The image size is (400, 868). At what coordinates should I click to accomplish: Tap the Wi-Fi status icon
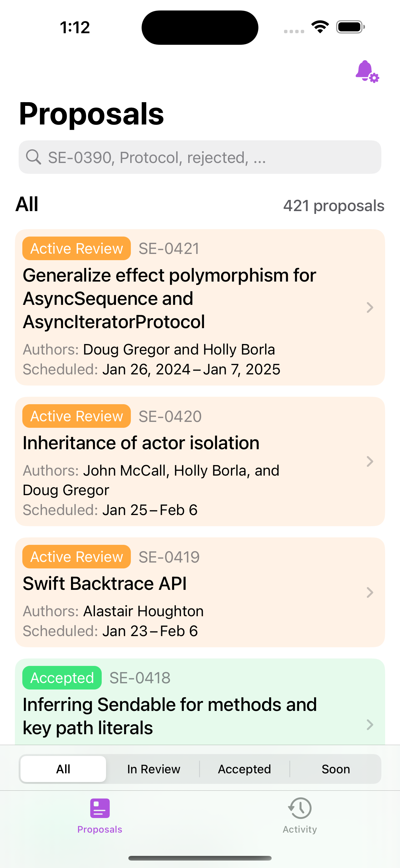pyautogui.click(x=320, y=27)
